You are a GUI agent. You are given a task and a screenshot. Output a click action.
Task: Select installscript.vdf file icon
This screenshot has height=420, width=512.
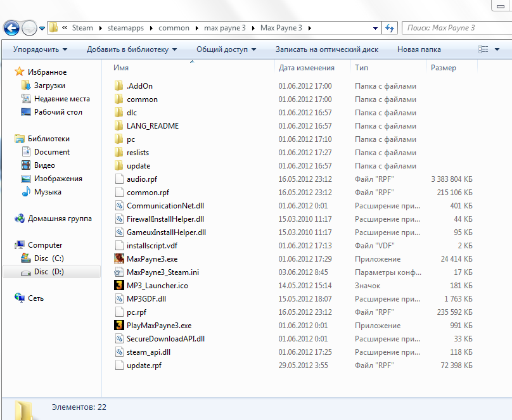pyautogui.click(x=119, y=246)
